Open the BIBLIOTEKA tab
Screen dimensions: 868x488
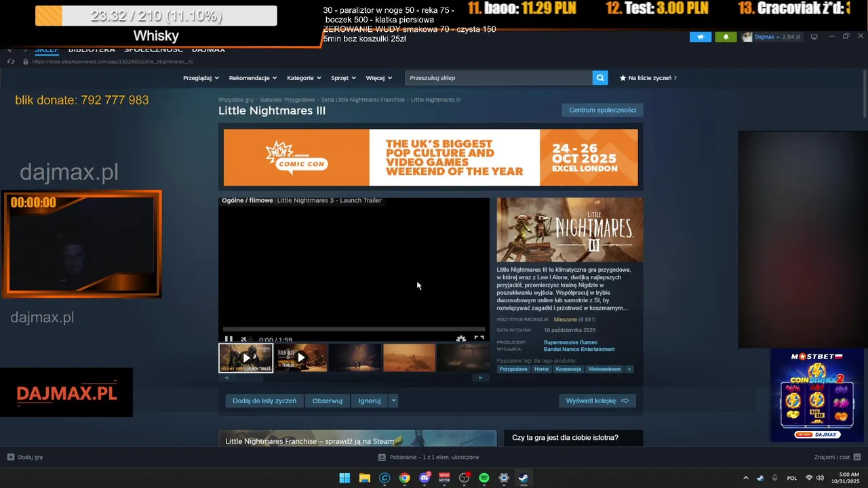tap(92, 49)
